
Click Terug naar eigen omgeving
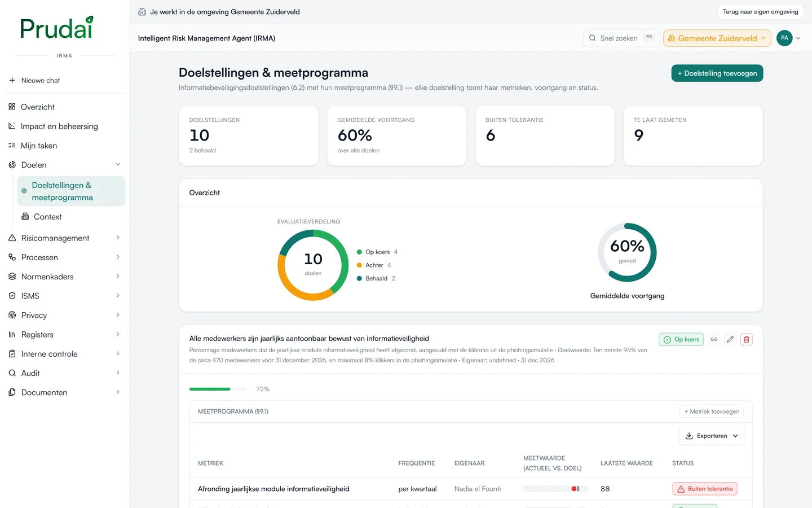[x=761, y=12]
